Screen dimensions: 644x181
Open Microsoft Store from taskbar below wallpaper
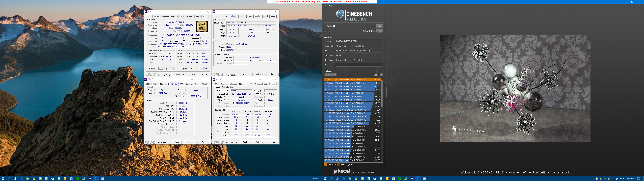pyautogui.click(x=34, y=178)
